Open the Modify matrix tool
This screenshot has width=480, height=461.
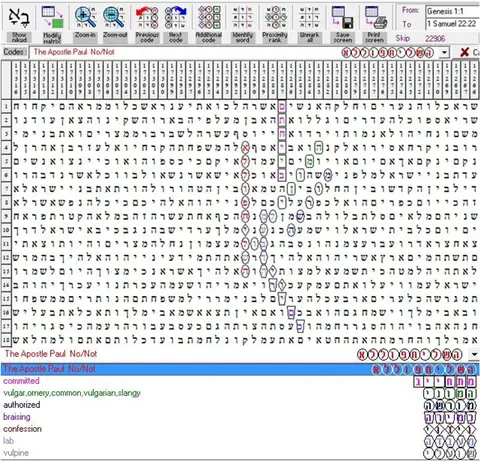pos(52,17)
